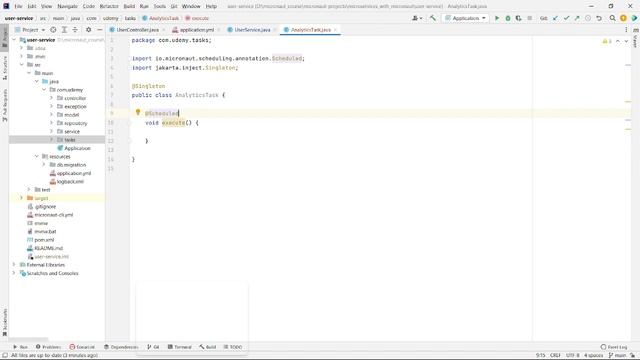The image size is (640, 360).
Task: Click the warning indicator in editor corner
Action: click(x=607, y=41)
